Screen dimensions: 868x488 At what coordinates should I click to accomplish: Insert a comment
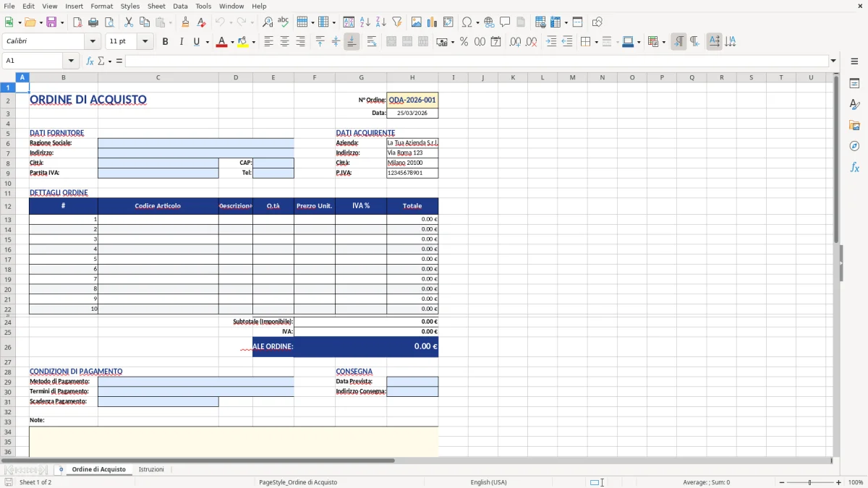tap(505, 22)
